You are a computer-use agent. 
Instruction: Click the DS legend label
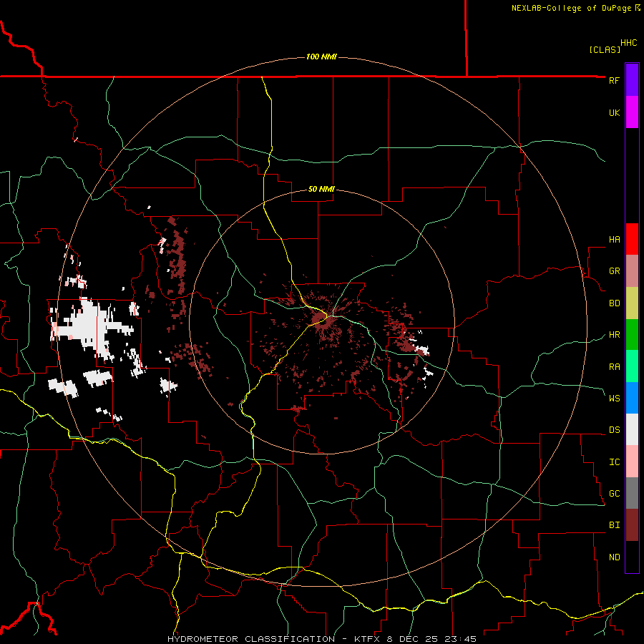click(614, 429)
